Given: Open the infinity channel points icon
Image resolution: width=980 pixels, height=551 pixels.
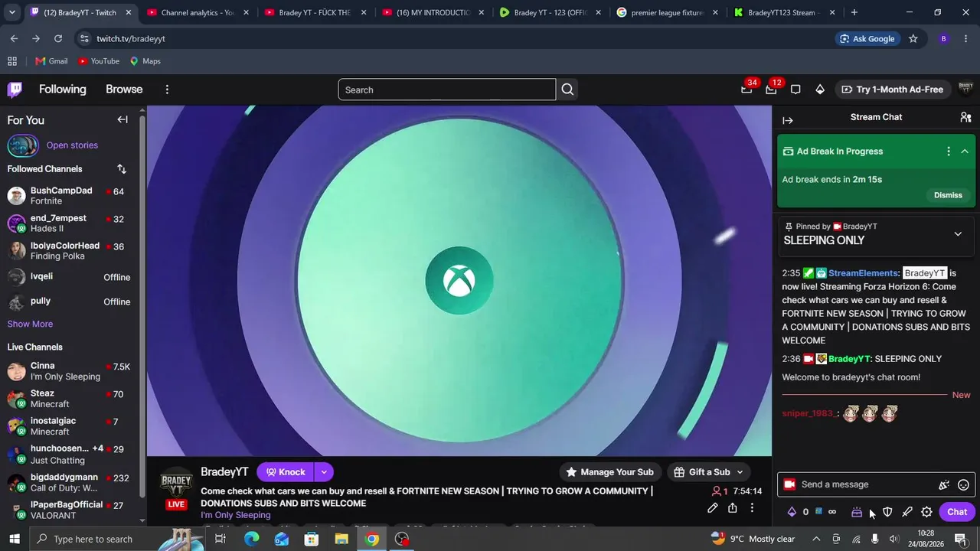Looking at the screenshot, I should pyautogui.click(x=832, y=512).
